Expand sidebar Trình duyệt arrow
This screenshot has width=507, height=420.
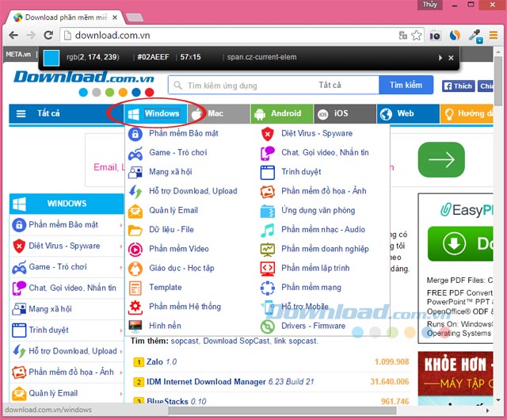tap(121, 330)
